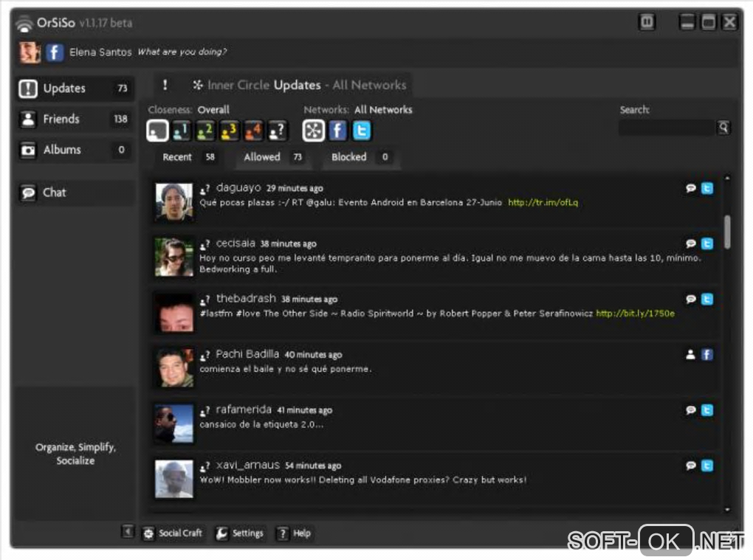753x560 pixels.
Task: Click the search magnifier button
Action: click(x=723, y=128)
